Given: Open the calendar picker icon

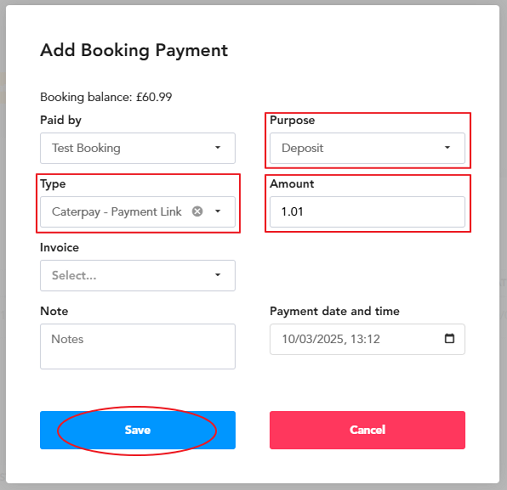Looking at the screenshot, I should coord(449,338).
